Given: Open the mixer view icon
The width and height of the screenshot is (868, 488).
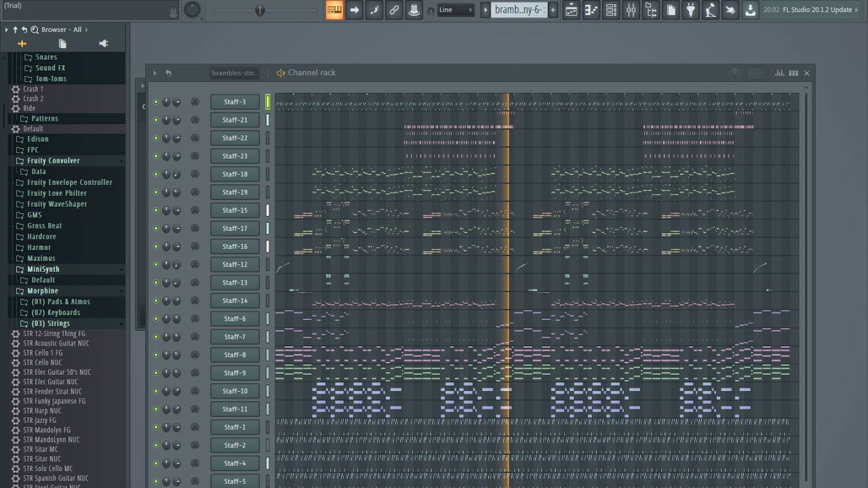Looking at the screenshot, I should coord(631,9).
